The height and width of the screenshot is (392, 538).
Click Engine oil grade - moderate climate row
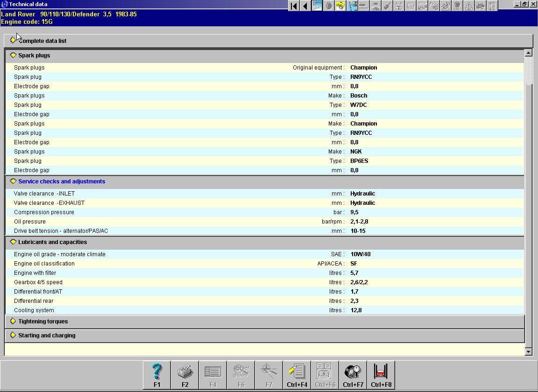265,254
